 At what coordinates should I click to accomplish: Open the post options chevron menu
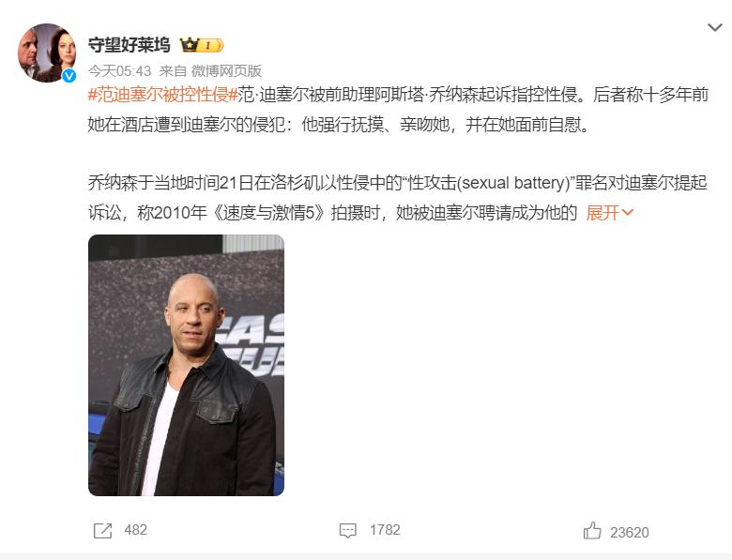coord(715,27)
